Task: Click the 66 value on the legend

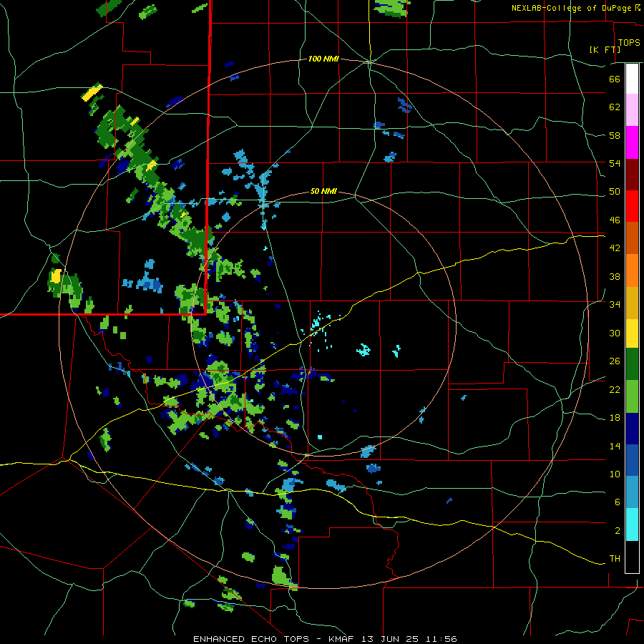Action: [615, 79]
